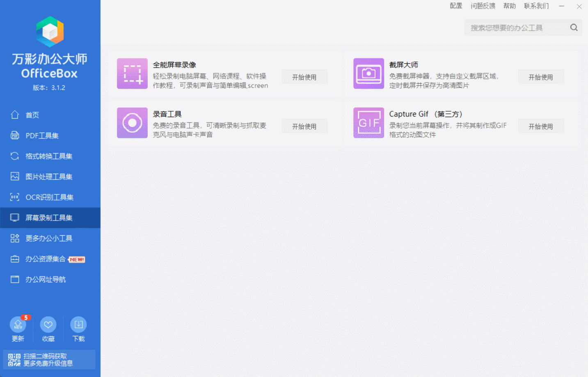Image resolution: width=588 pixels, height=377 pixels.
Task: Click 开始使用 for 全能屏幕录像
Action: coord(304,76)
